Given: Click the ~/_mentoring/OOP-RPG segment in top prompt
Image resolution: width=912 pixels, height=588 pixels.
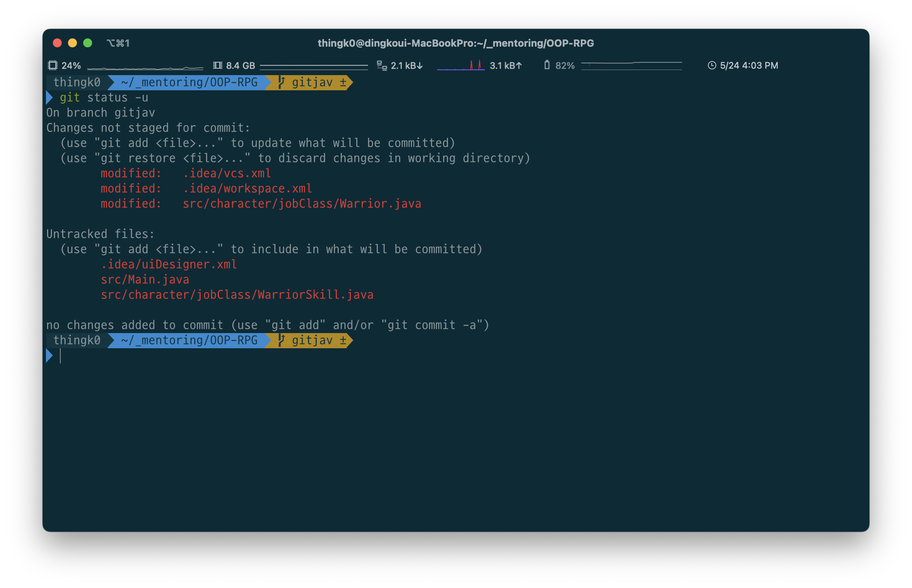Looking at the screenshot, I should coord(189,82).
